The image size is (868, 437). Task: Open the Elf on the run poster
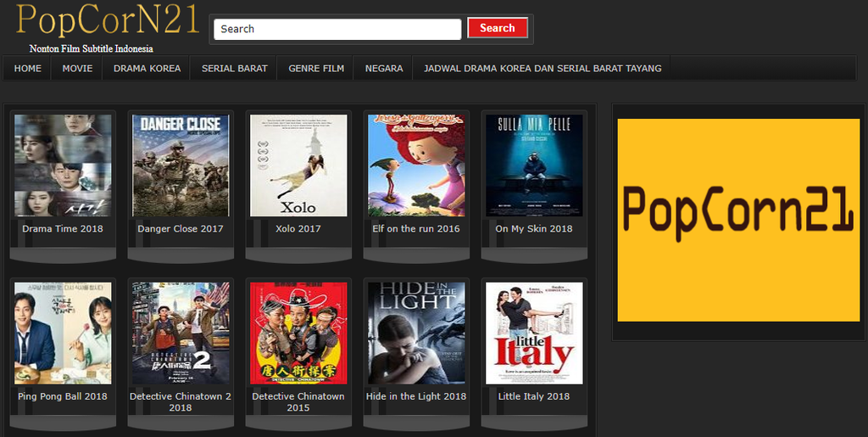click(416, 165)
